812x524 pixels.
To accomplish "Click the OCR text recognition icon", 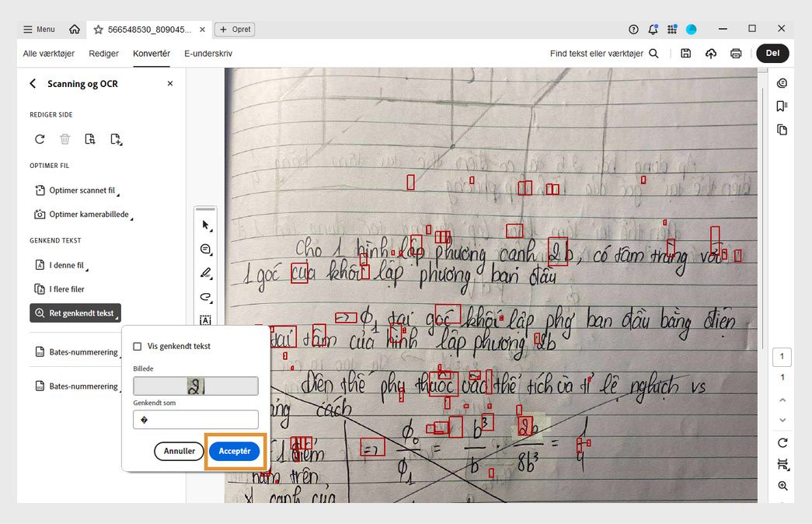I will point(205,320).
